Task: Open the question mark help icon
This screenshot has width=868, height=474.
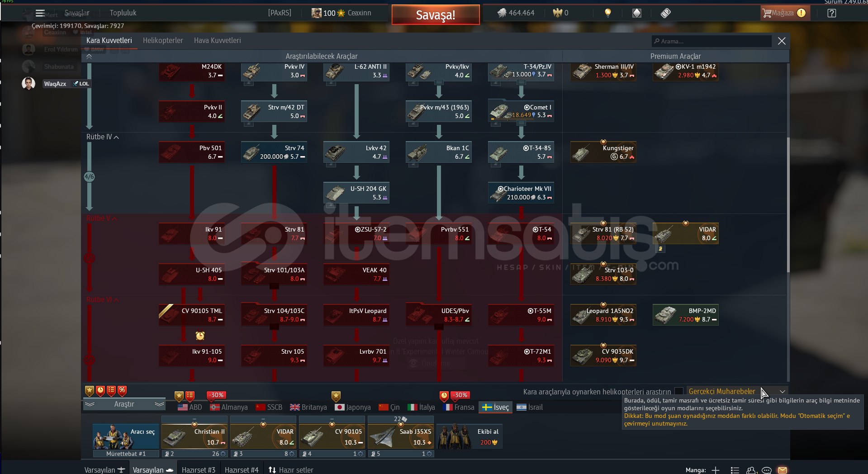Action: (x=831, y=13)
